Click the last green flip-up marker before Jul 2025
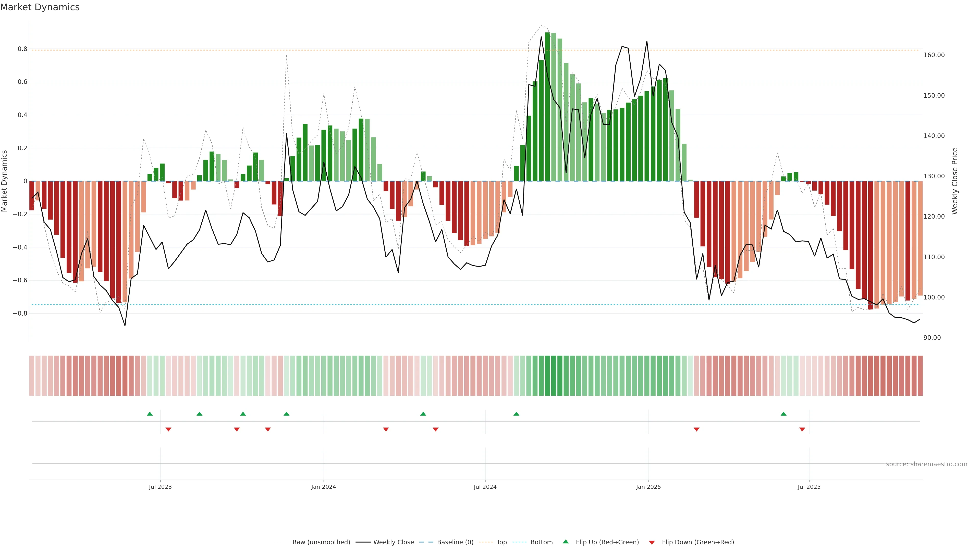Screen dimensions: 980x551 pos(783,414)
